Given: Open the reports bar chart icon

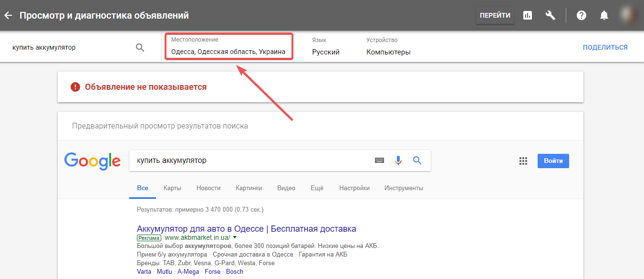Looking at the screenshot, I should click(528, 15).
